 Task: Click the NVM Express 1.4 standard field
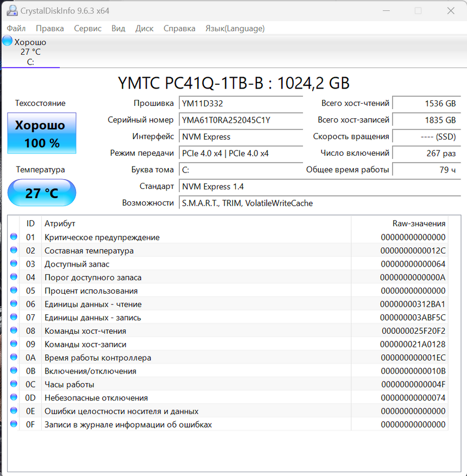pyautogui.click(x=320, y=186)
